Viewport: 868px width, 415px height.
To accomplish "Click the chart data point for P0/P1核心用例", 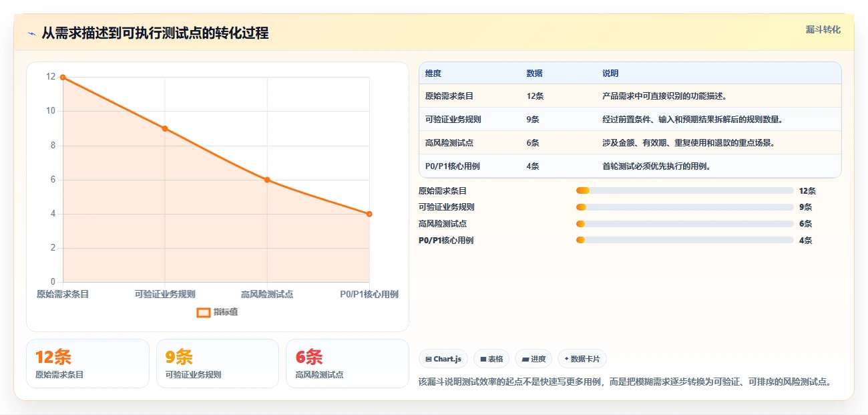I will (x=369, y=214).
